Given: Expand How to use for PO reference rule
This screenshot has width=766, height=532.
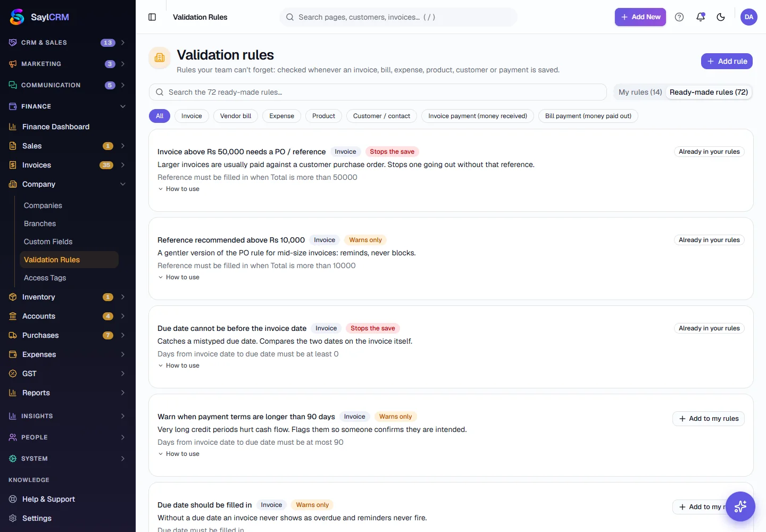Looking at the screenshot, I should 179,189.
